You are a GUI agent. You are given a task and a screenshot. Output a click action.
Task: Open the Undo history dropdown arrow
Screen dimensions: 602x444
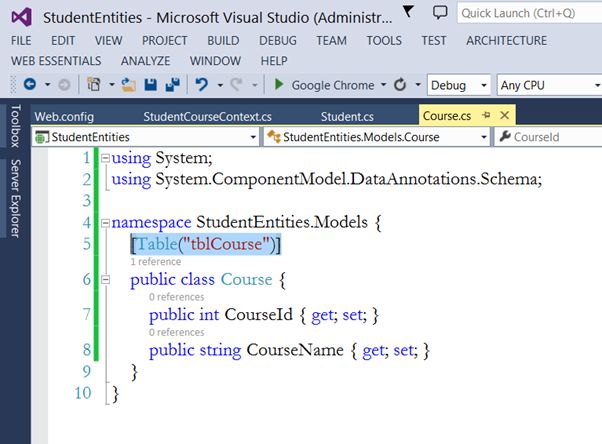coord(220,85)
